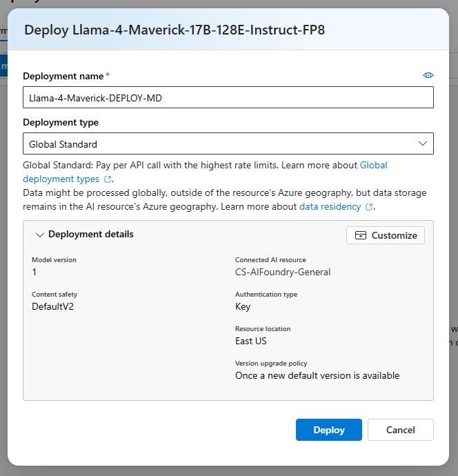Screen dimensions: 458x476
Task: Click the East US resource location value
Action: tap(250, 341)
